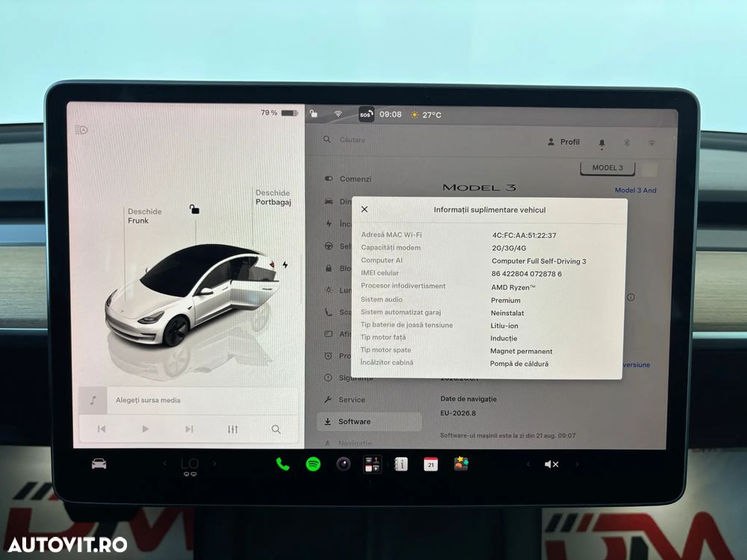
Task: Click the Căutare search field
Action: pyautogui.click(x=352, y=140)
